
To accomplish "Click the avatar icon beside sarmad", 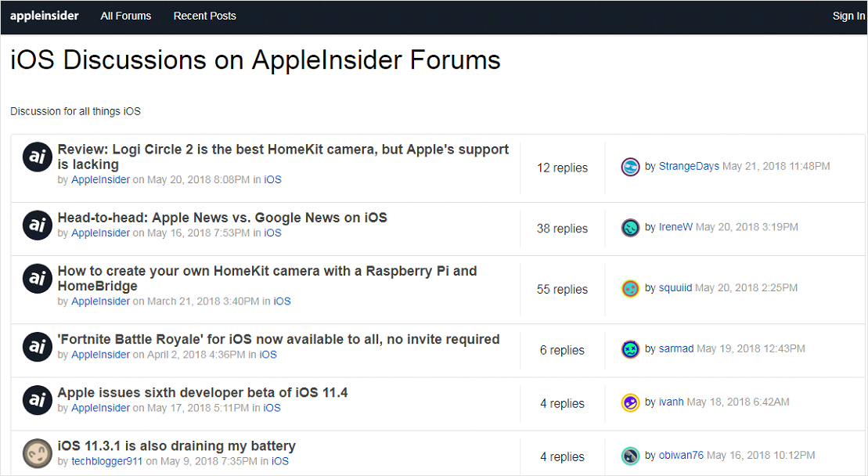I will [x=630, y=349].
